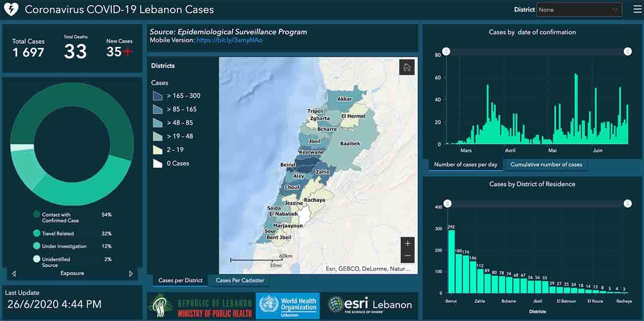Go to next Exposure chart with right arrow

[x=131, y=274]
